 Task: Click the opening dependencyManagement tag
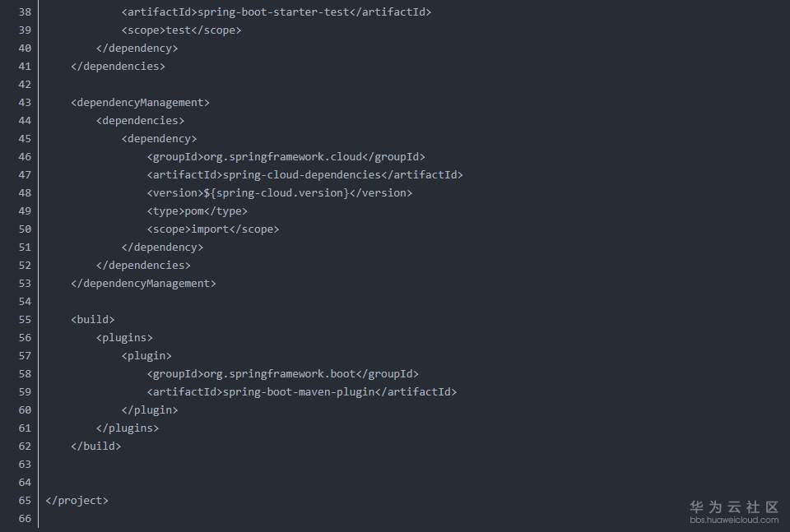pos(141,103)
